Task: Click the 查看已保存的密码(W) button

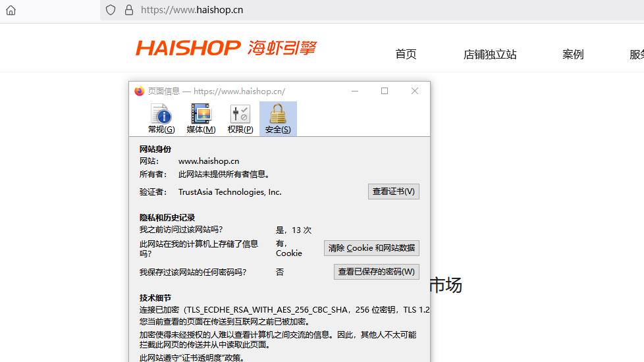Action: (x=376, y=272)
